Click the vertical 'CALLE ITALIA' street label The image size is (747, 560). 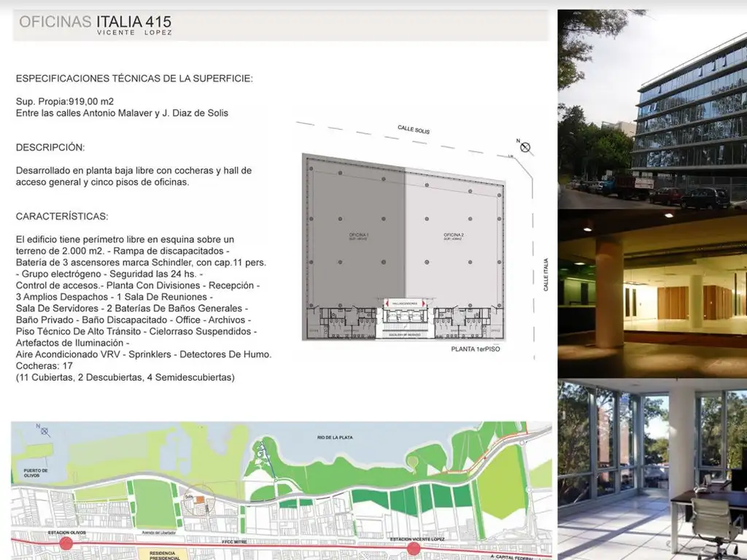click(546, 275)
